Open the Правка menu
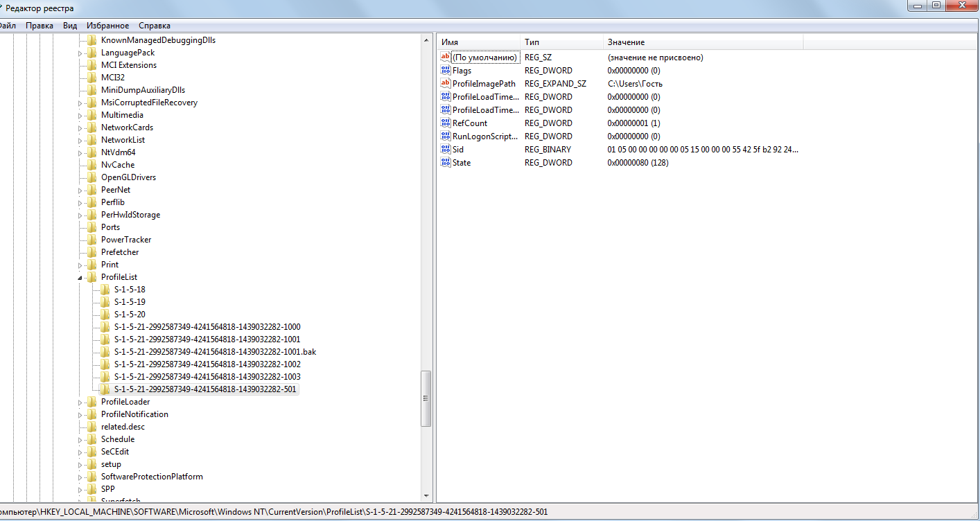The width and height of the screenshot is (980, 521). coord(40,26)
